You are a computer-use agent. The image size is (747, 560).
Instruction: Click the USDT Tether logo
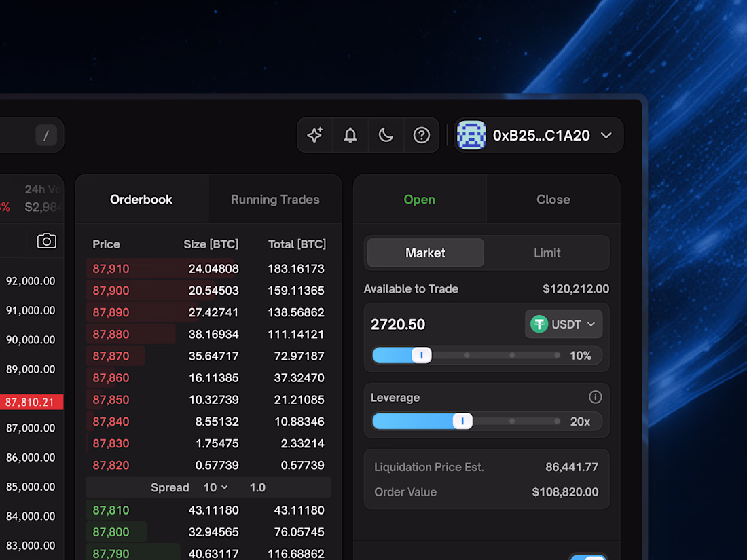(x=539, y=324)
